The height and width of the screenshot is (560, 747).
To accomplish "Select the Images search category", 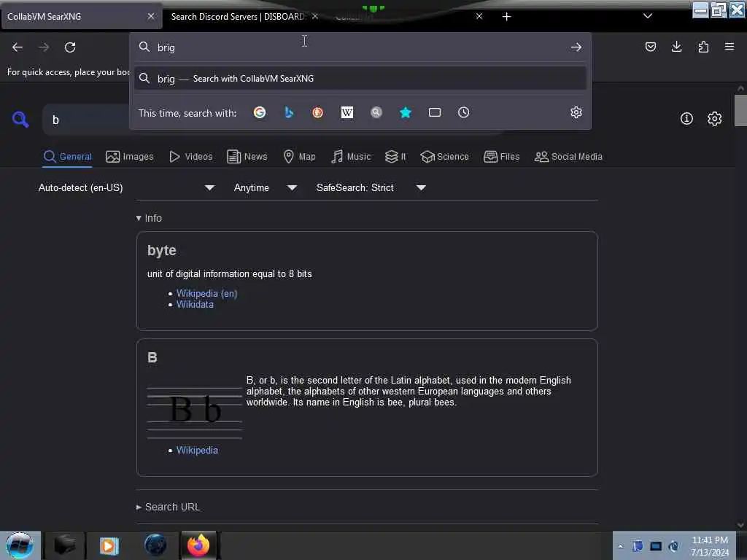I will click(x=130, y=157).
